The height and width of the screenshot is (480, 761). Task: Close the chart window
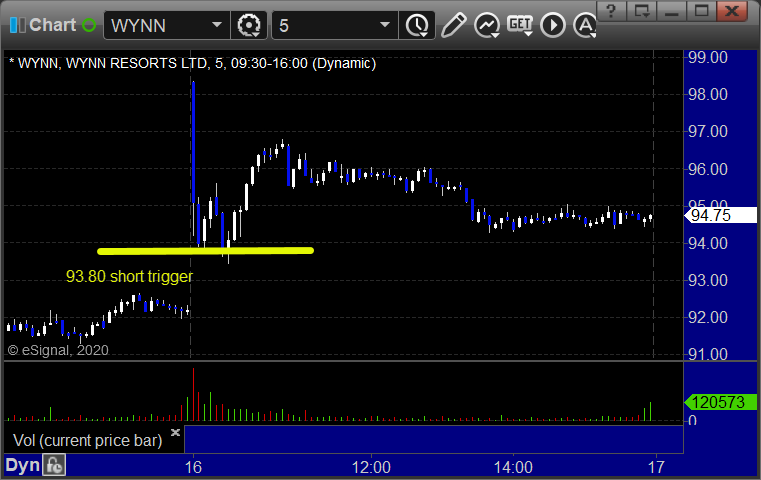click(732, 11)
